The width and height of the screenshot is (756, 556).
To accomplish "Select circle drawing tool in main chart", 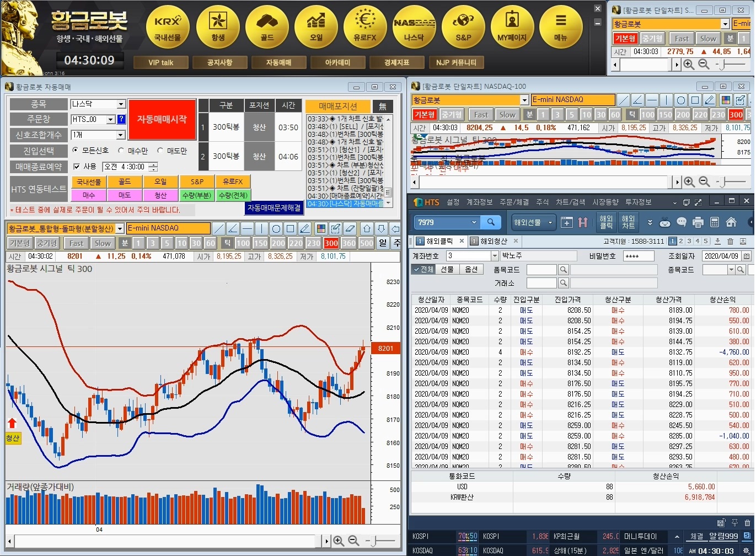I will (276, 228).
